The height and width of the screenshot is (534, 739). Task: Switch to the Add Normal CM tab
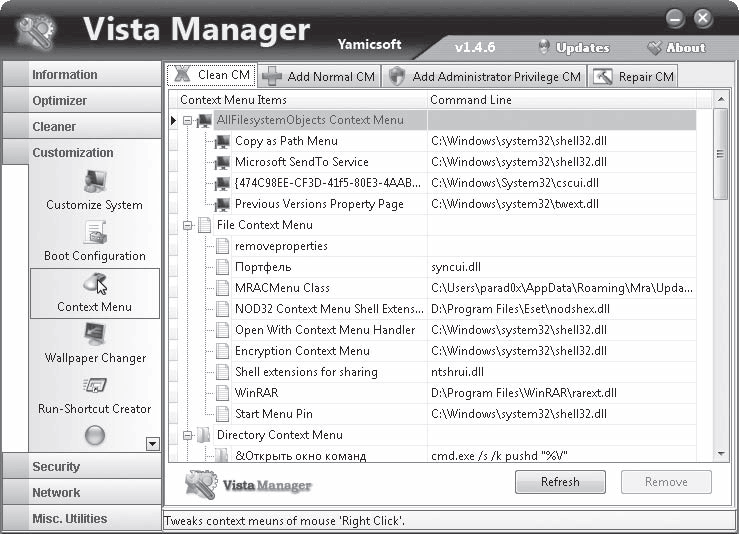click(319, 76)
